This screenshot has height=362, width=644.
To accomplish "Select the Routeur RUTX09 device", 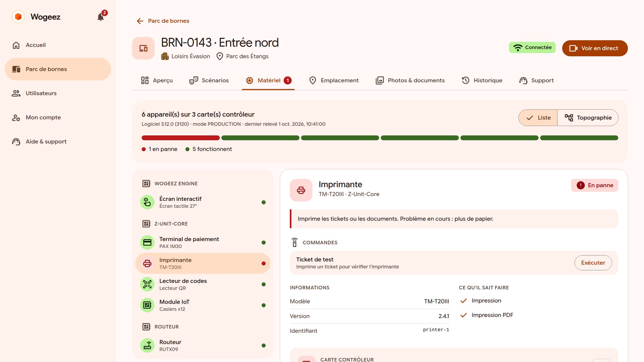I will [x=203, y=345].
